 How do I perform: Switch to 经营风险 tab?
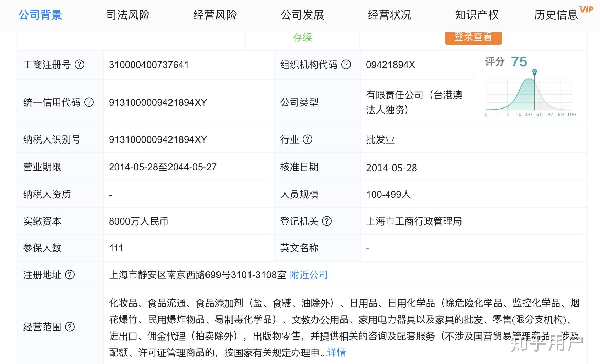coord(215,15)
